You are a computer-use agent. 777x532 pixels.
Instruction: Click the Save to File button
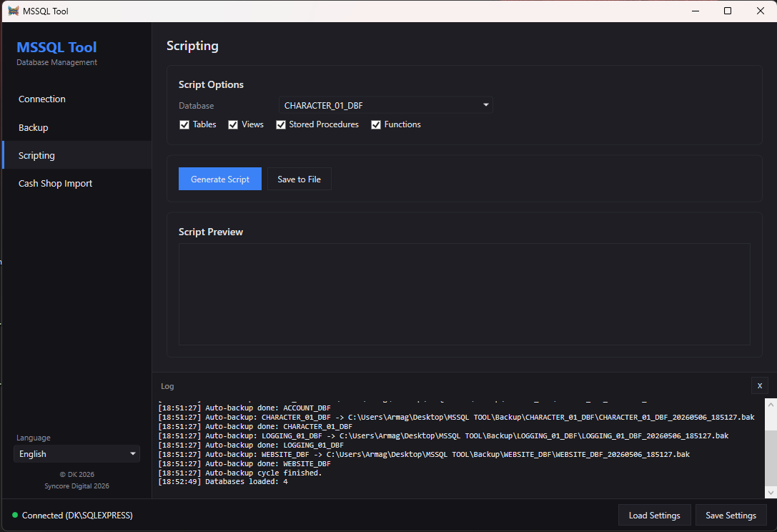(x=300, y=179)
